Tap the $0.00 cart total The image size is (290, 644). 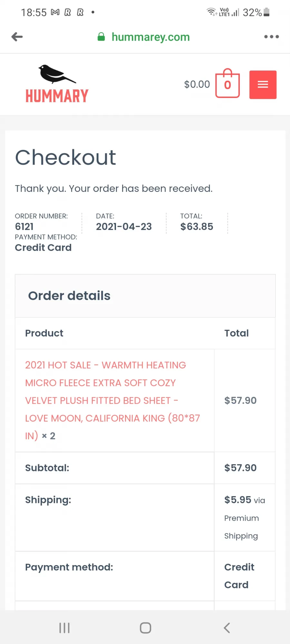pyautogui.click(x=197, y=84)
